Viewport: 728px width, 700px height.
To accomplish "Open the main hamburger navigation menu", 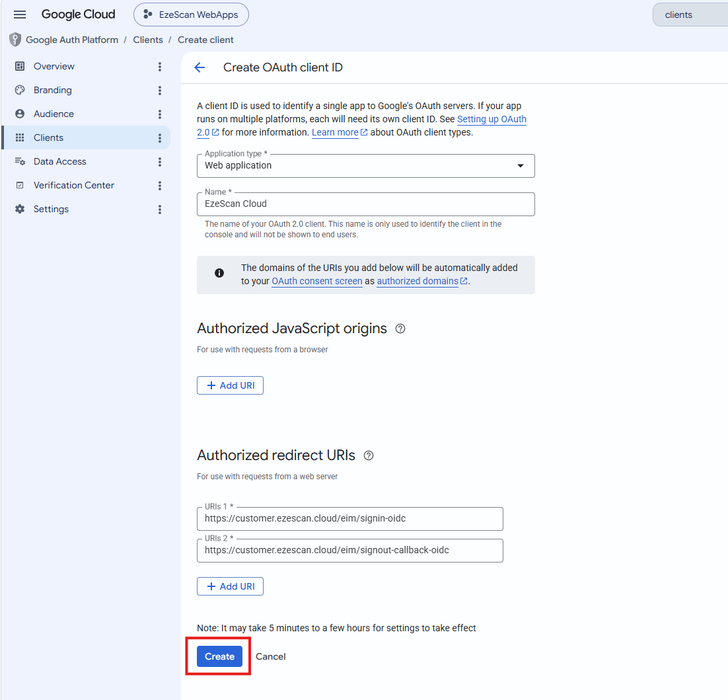I will pyautogui.click(x=20, y=15).
